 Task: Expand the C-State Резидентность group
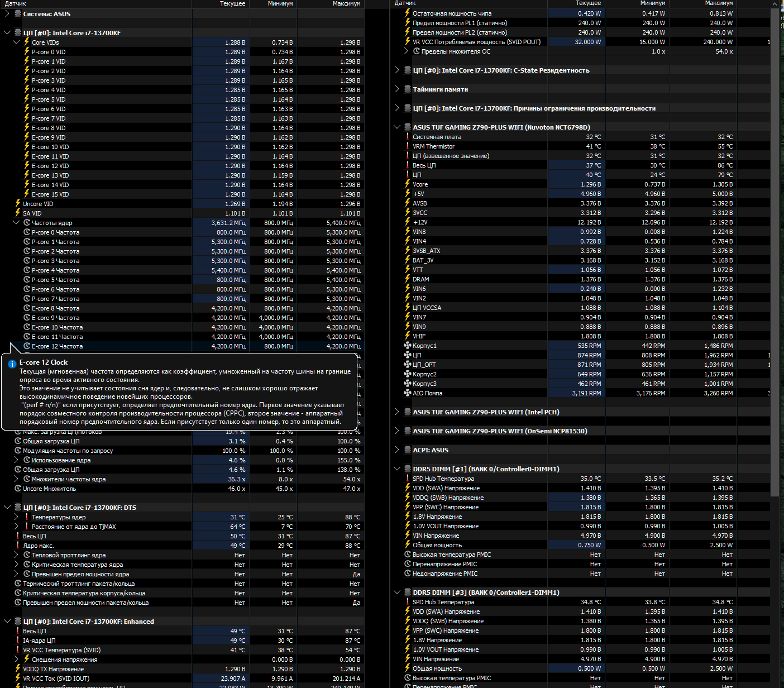tap(397, 70)
